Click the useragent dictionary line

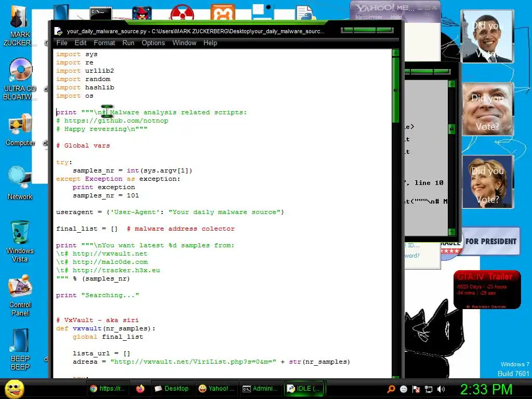[170, 212]
